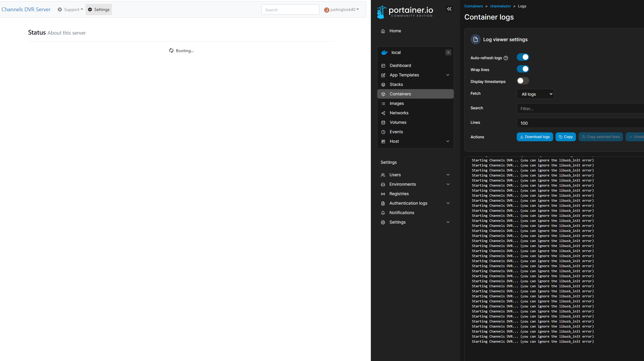
Task: Click the Auto-refresh logs help question icon
Action: point(506,58)
